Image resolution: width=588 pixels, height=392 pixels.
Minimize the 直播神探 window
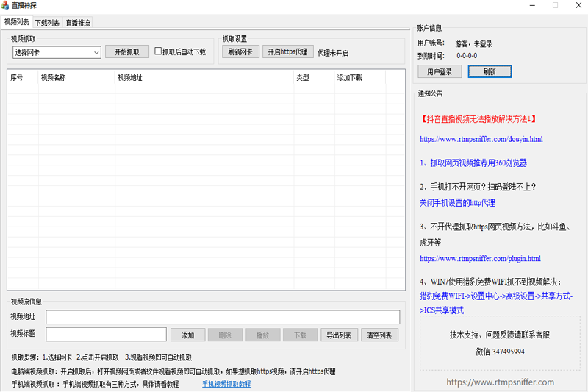tap(532, 5)
